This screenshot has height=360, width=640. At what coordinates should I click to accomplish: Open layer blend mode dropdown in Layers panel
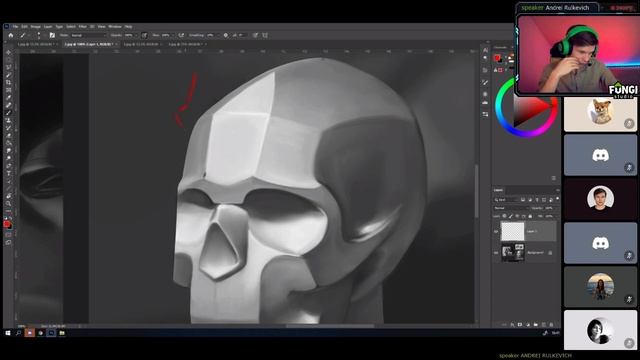511,208
